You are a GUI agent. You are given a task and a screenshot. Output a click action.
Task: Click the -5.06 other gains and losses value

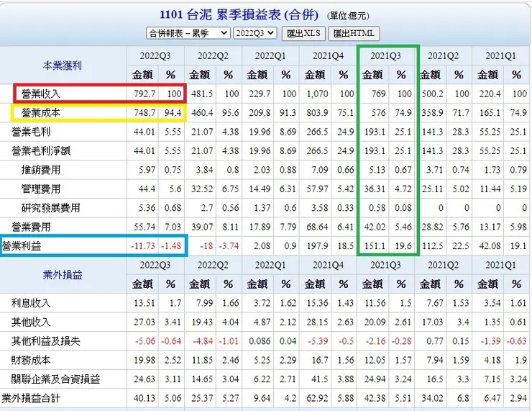145,340
